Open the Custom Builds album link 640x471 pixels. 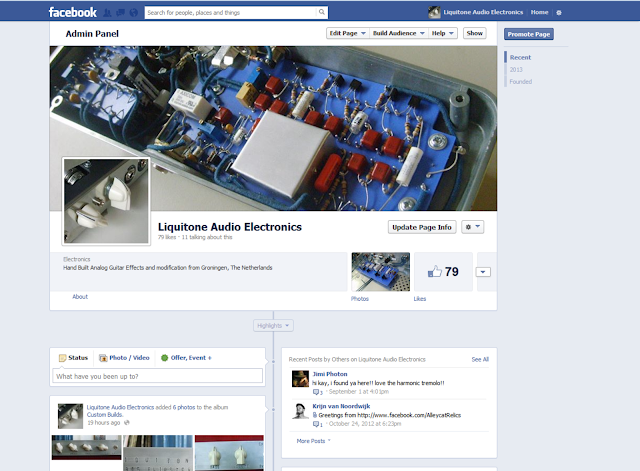click(x=104, y=415)
